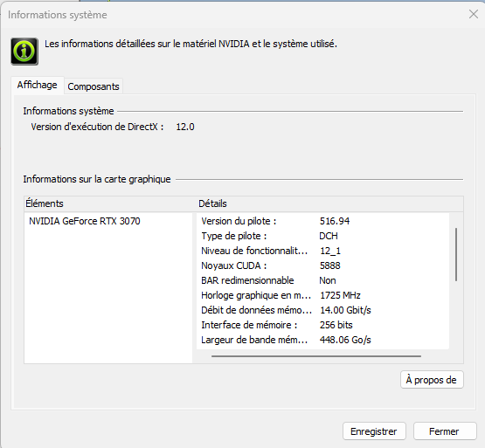Click the horizontal scrollbar under details
The height and width of the screenshot is (448, 485).
pos(316,356)
